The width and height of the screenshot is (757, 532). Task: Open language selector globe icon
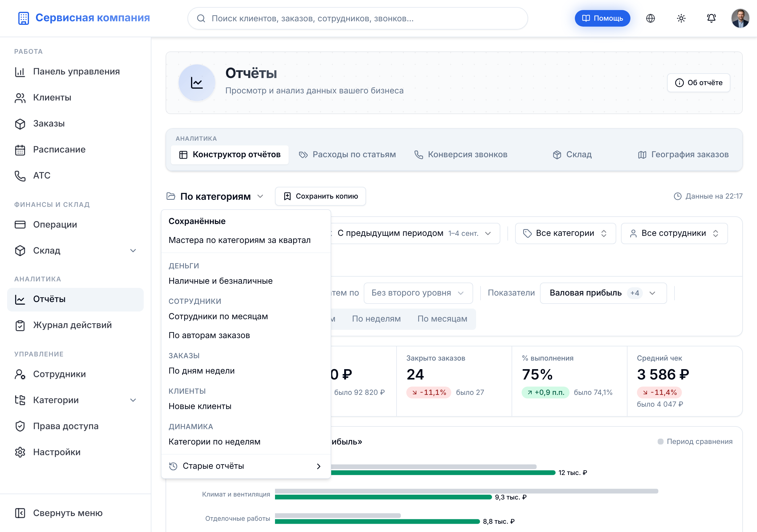[650, 18]
